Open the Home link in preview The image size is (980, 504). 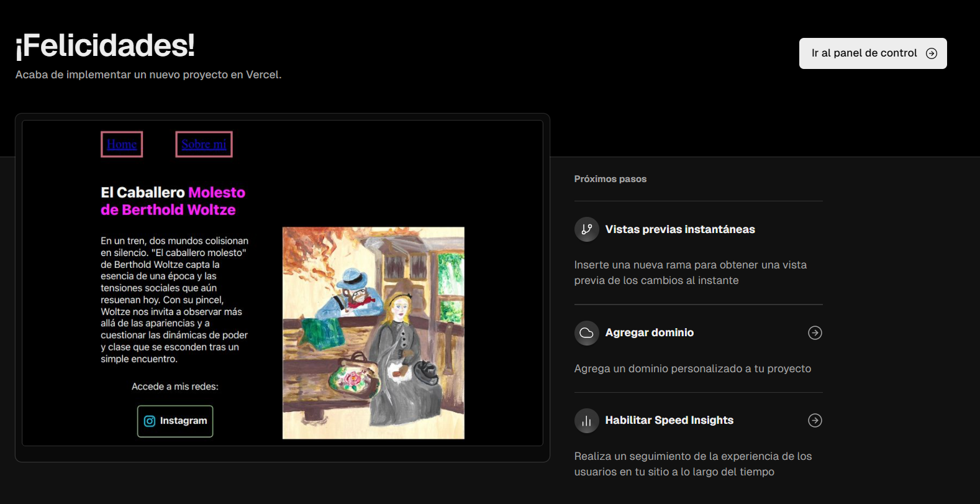point(122,144)
